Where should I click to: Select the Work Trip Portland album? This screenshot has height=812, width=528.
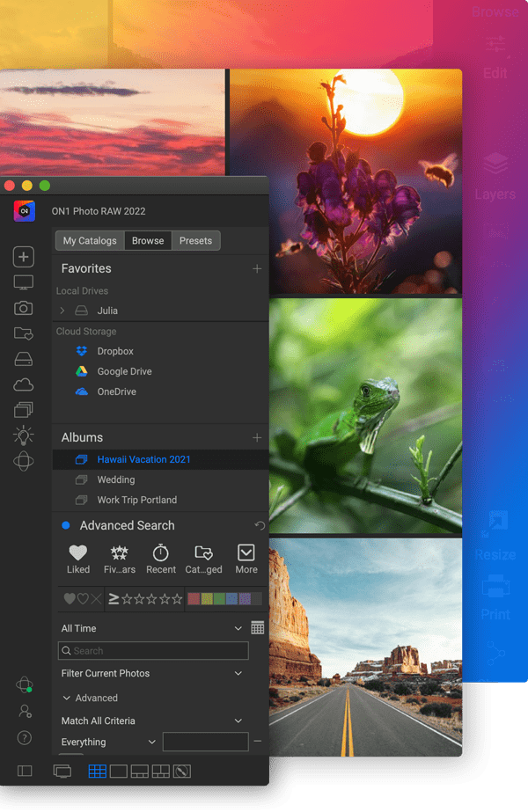pos(161,500)
